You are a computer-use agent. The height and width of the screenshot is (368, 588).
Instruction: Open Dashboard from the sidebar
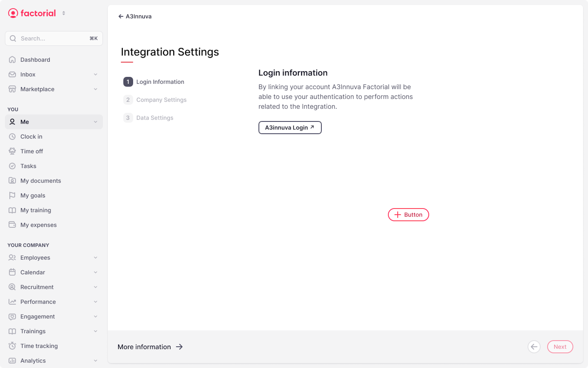(54, 60)
